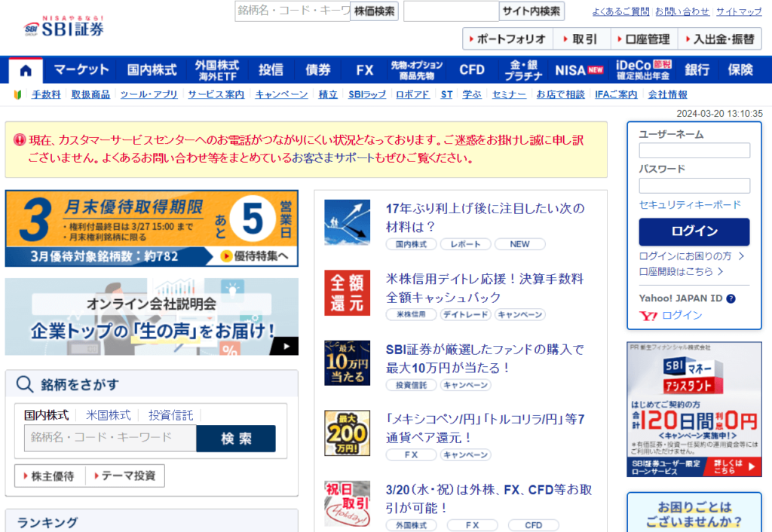This screenshot has height=532, width=772.
Task: Open the FX menu
Action: point(364,70)
